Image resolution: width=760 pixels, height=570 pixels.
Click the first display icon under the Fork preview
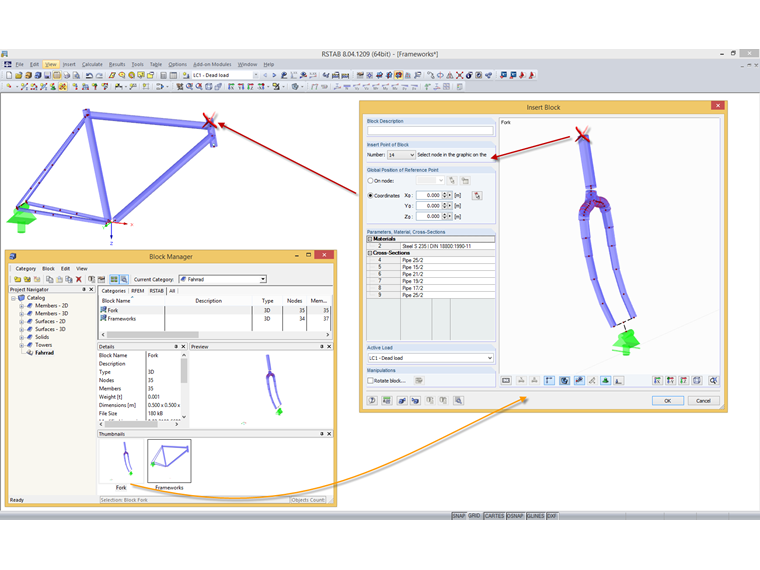(x=506, y=380)
